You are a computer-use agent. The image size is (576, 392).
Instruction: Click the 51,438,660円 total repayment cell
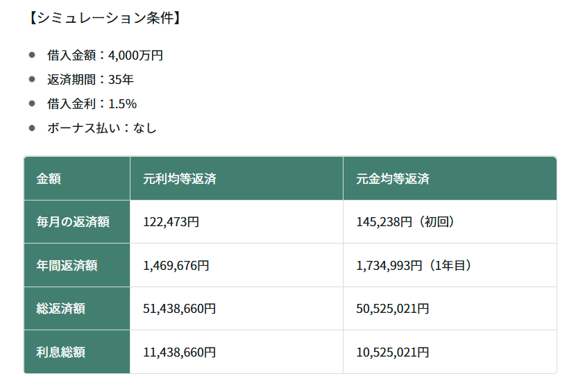pos(180,309)
